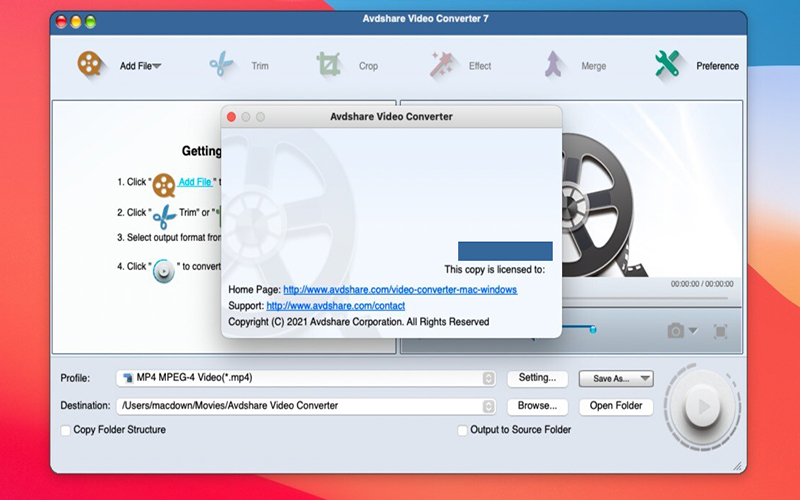Click the Copyright (C) 2021 Avdshare Corporation text
This screenshot has width=800, height=500.
tap(359, 322)
